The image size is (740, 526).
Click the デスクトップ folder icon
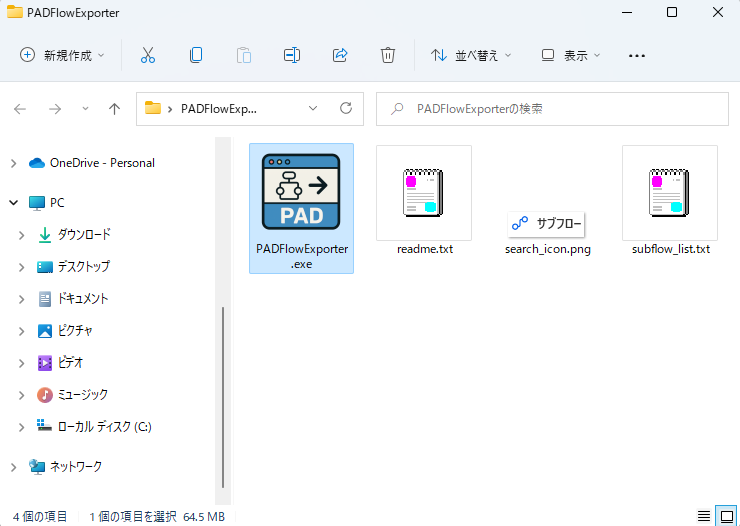[x=45, y=267]
